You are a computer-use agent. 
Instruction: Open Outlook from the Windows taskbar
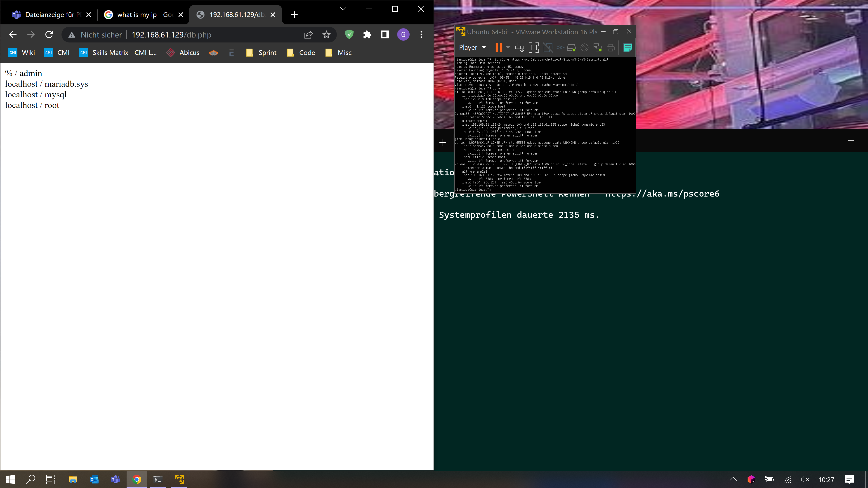click(94, 479)
